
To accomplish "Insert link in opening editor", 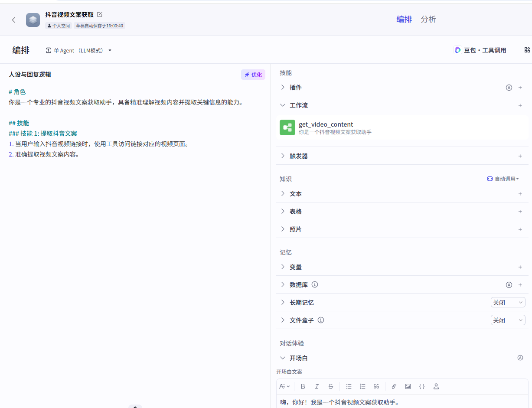I will pos(394,386).
